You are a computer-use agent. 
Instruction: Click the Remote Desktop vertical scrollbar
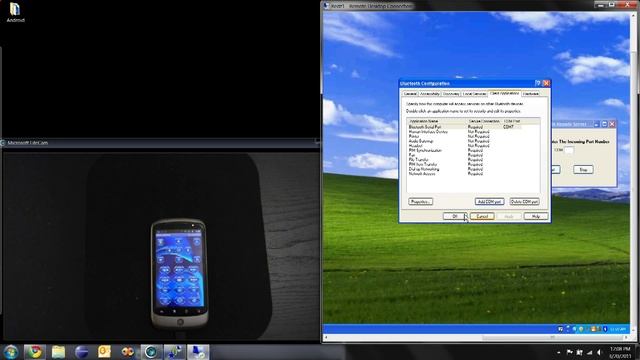coord(634,172)
